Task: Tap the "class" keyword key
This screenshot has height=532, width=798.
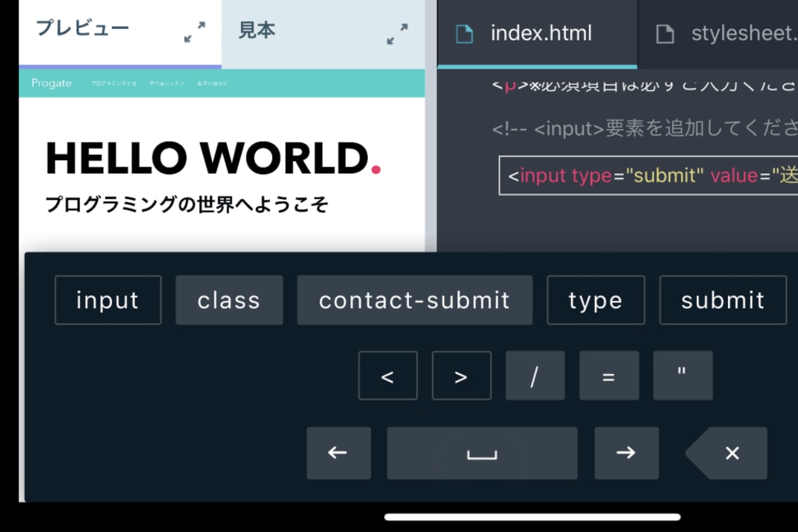Action: pyautogui.click(x=229, y=300)
